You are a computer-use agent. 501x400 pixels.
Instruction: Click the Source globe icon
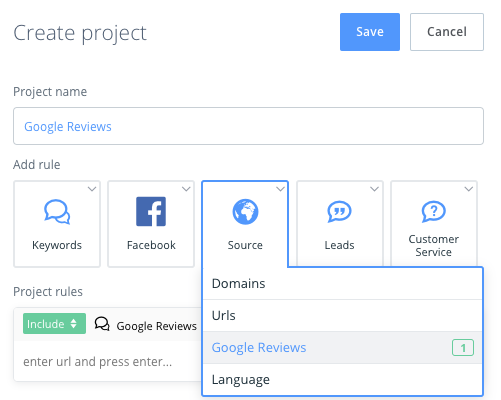[x=245, y=212]
